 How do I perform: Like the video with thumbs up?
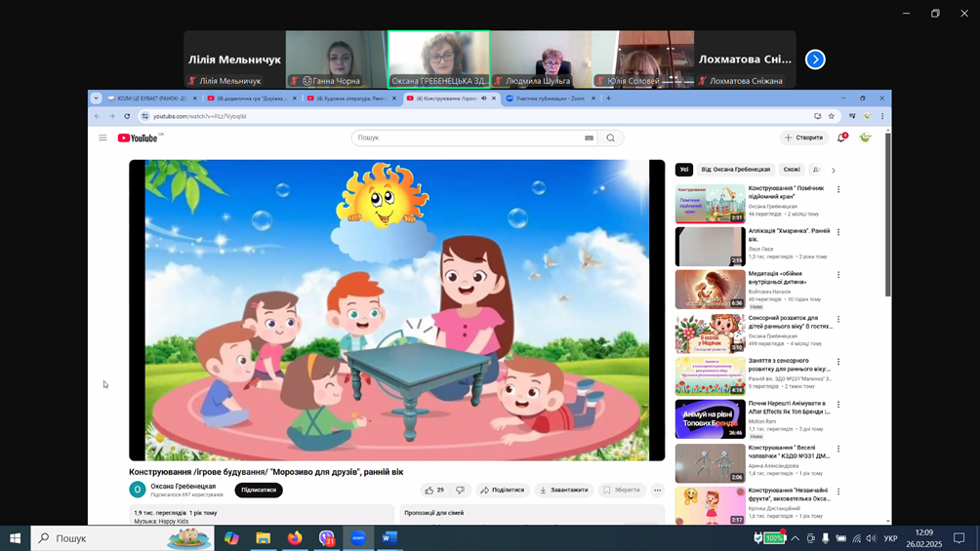[x=434, y=491]
